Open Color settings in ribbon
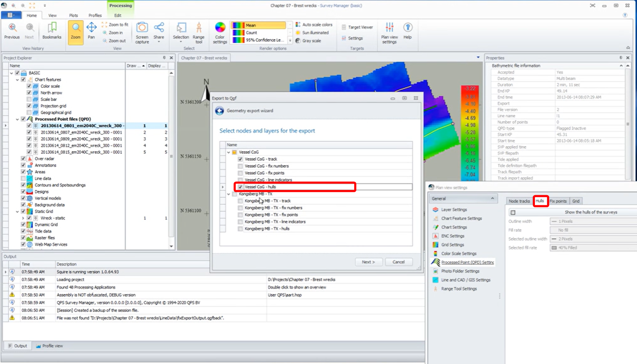This screenshot has height=364, width=637. tap(220, 32)
